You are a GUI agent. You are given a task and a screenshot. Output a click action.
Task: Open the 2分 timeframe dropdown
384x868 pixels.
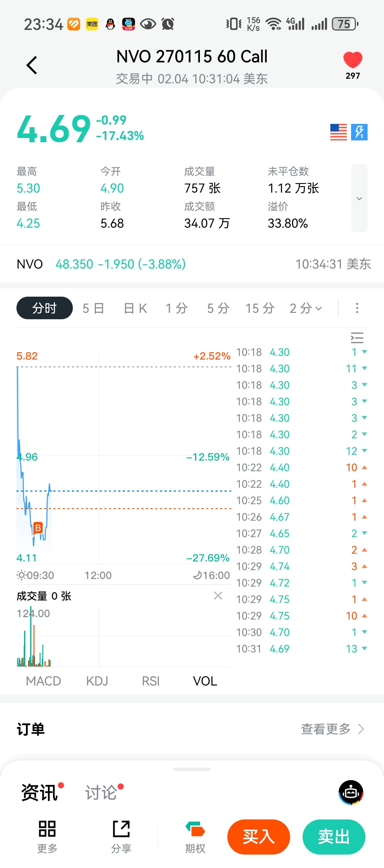pyautogui.click(x=306, y=308)
